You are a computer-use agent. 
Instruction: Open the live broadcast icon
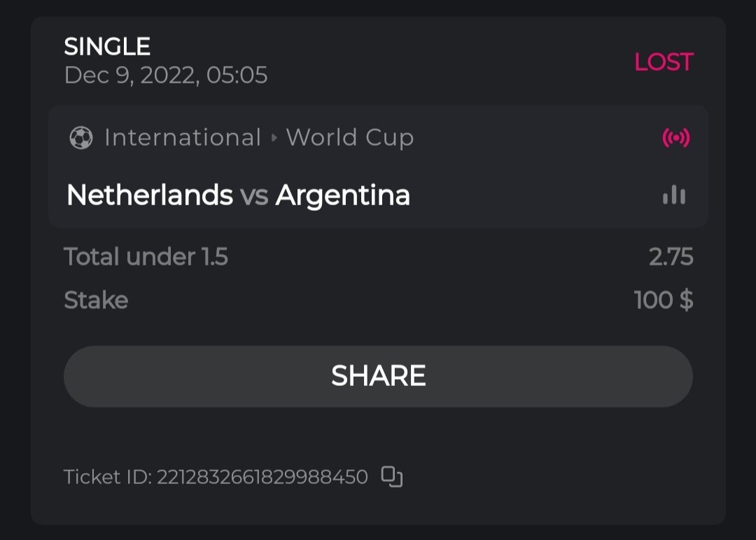coord(675,138)
